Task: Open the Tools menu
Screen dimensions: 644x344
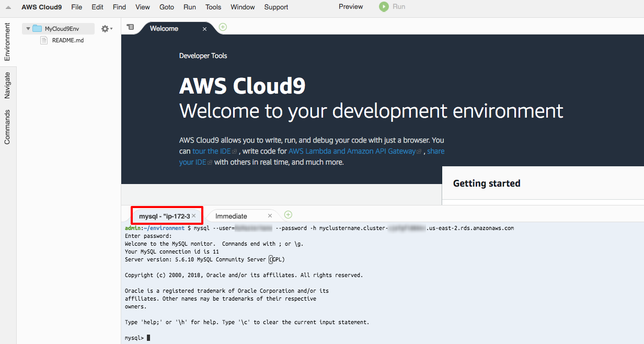Action: 213,7
